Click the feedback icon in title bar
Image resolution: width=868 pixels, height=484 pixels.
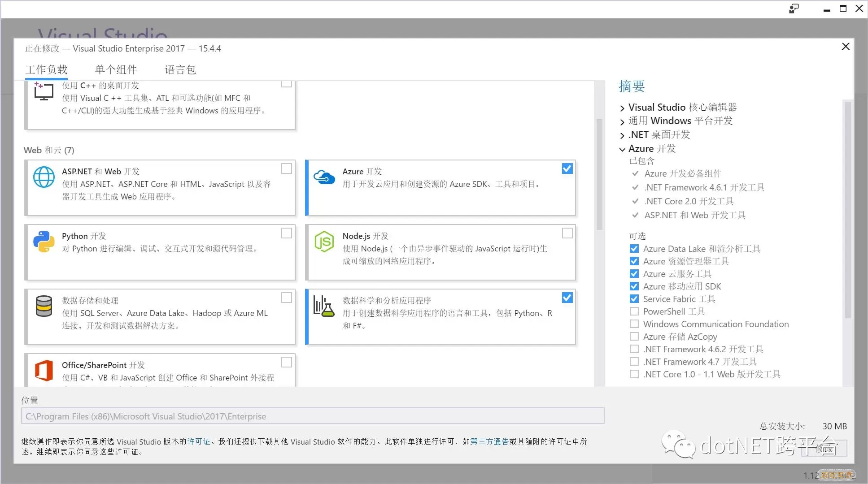794,9
